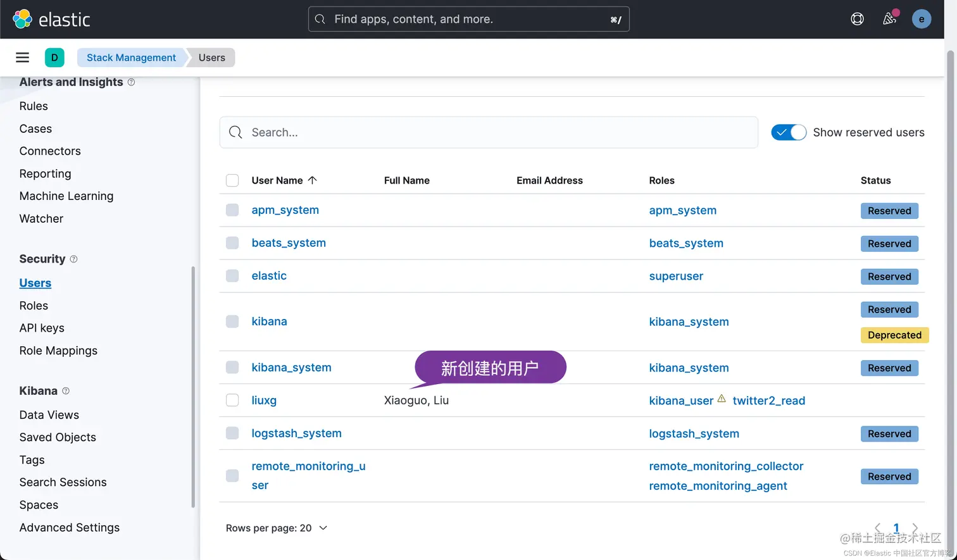Open Rules in sidebar
Screen dimensions: 957x560
pyautogui.click(x=34, y=106)
